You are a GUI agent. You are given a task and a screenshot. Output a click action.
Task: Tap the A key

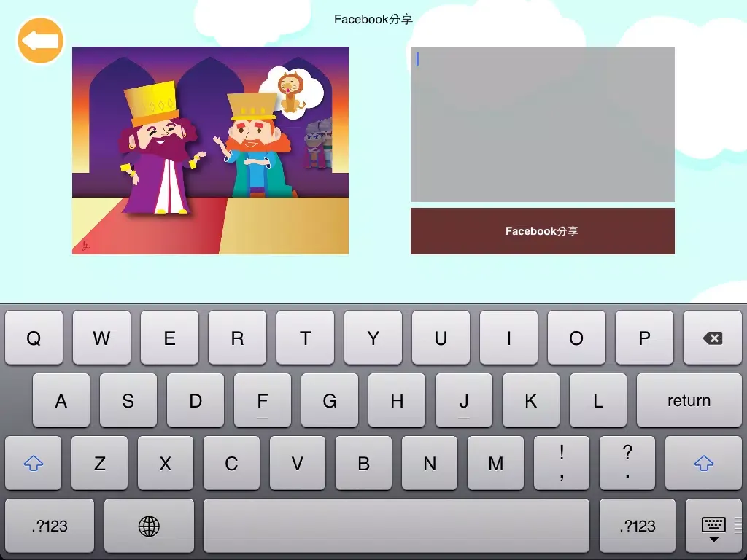pos(61,400)
